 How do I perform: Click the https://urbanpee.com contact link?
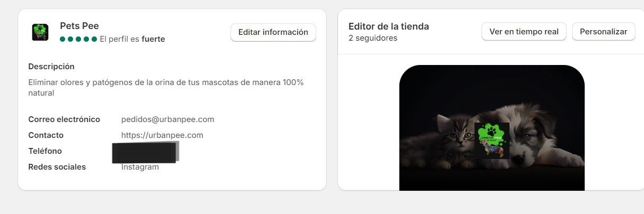click(162, 135)
